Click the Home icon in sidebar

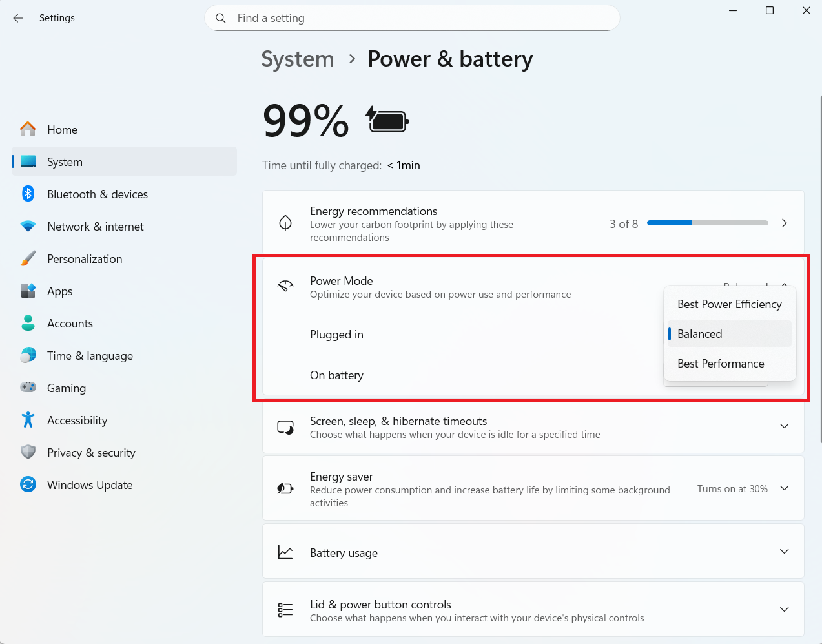tap(28, 129)
